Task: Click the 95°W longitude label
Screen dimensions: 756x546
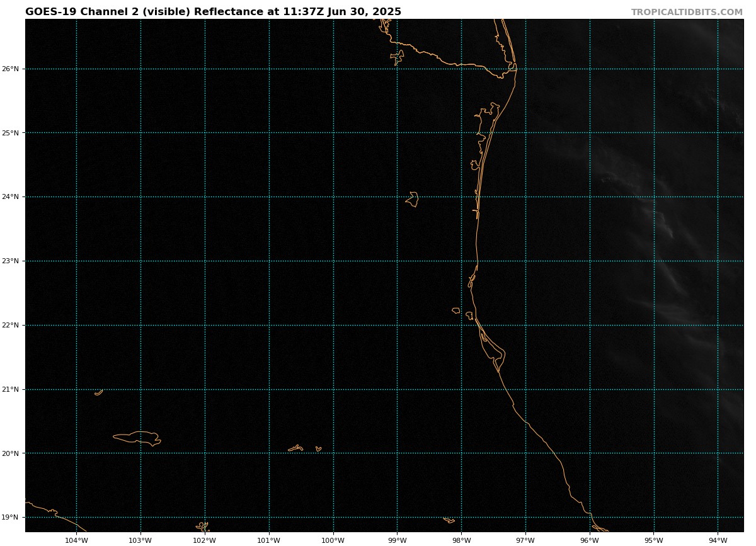Action: point(654,540)
